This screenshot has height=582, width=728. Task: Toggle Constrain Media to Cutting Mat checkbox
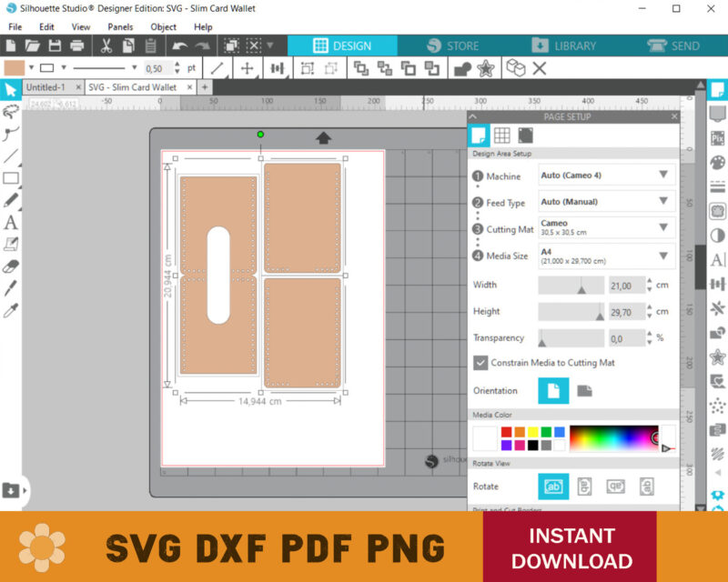(x=480, y=363)
